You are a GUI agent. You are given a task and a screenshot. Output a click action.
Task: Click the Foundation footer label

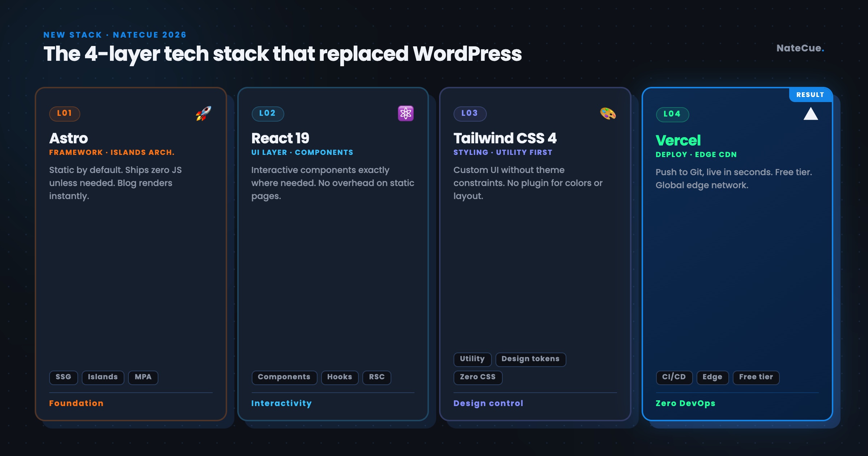76,404
